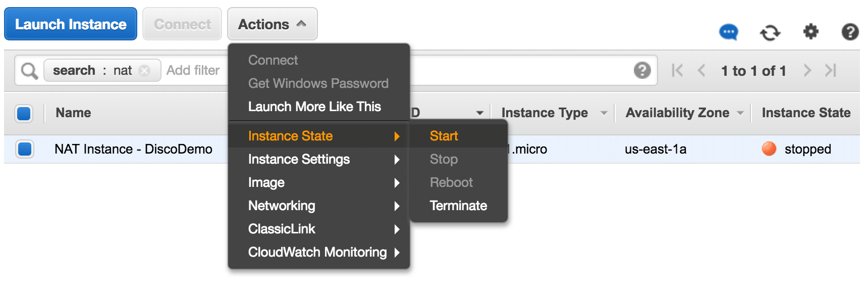868x293 pixels.
Task: Go to the next page of results
Action: click(x=807, y=71)
